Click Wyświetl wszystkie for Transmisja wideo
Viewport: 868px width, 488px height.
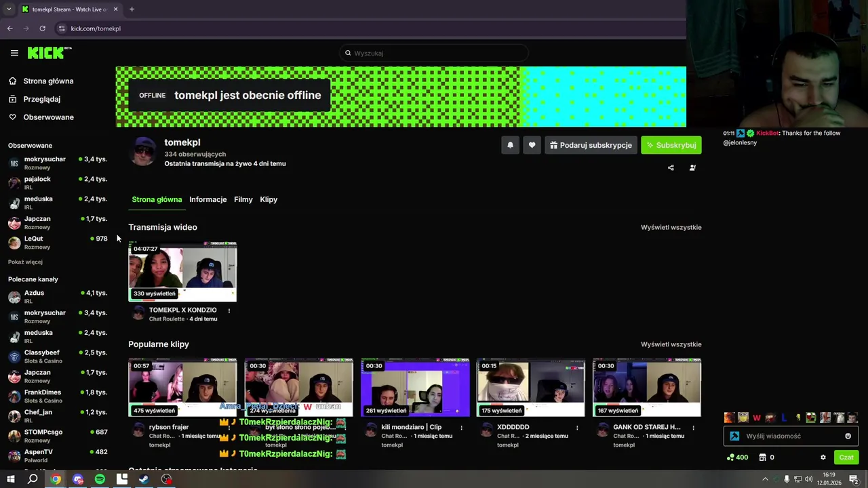click(x=671, y=227)
